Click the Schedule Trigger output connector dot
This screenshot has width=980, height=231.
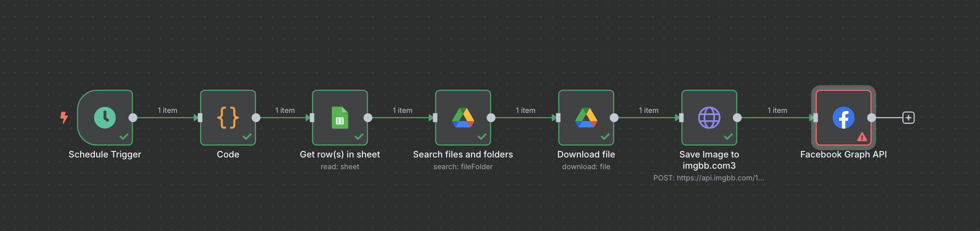pyautogui.click(x=133, y=118)
